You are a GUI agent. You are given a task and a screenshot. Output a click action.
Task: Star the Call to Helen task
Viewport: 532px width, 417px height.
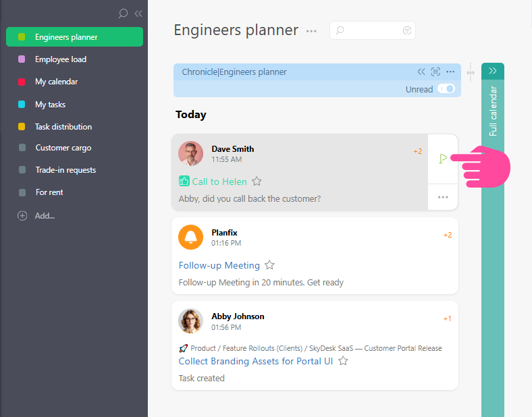coord(257,182)
